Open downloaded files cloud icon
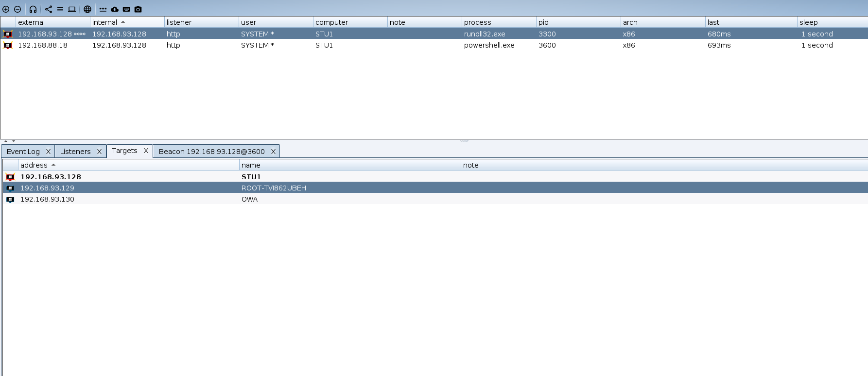Screen dimensions: 868x376 (115, 9)
